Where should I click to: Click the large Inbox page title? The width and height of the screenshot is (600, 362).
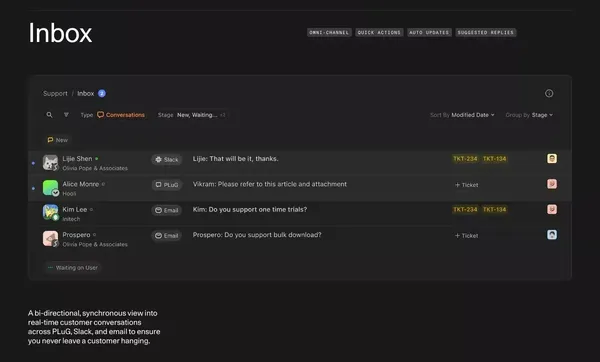(60, 33)
